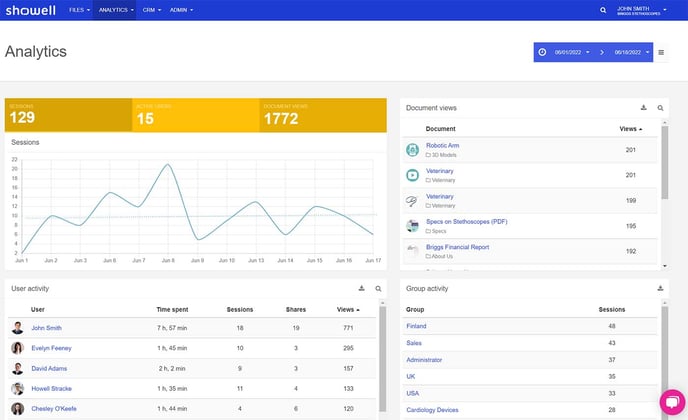Open the Cardiology Devices group link
The height and width of the screenshot is (420, 688).
[432, 410]
